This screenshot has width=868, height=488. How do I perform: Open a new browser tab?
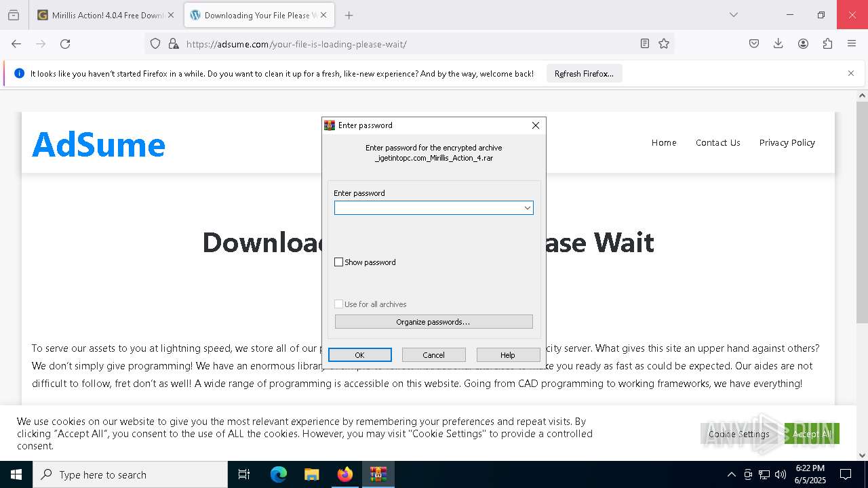click(349, 15)
